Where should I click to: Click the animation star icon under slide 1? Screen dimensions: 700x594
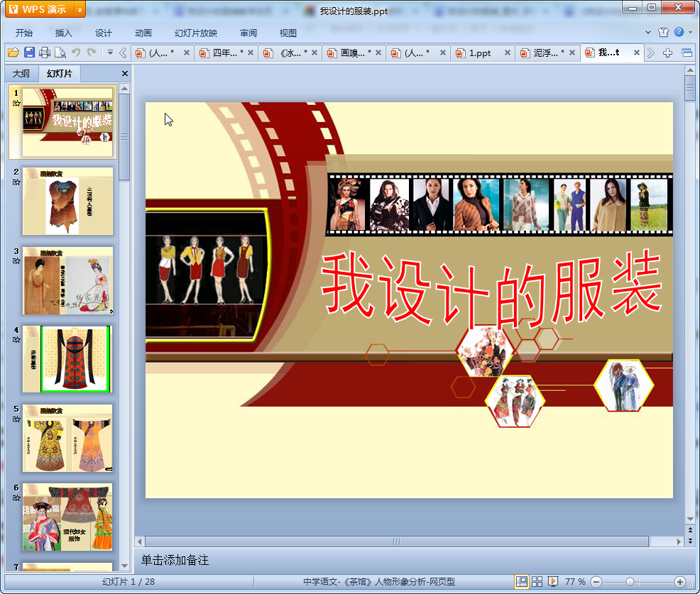pyautogui.click(x=16, y=104)
